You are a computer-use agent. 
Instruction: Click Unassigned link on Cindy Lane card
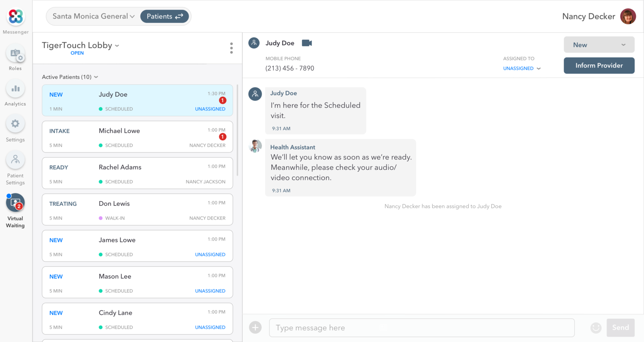210,327
